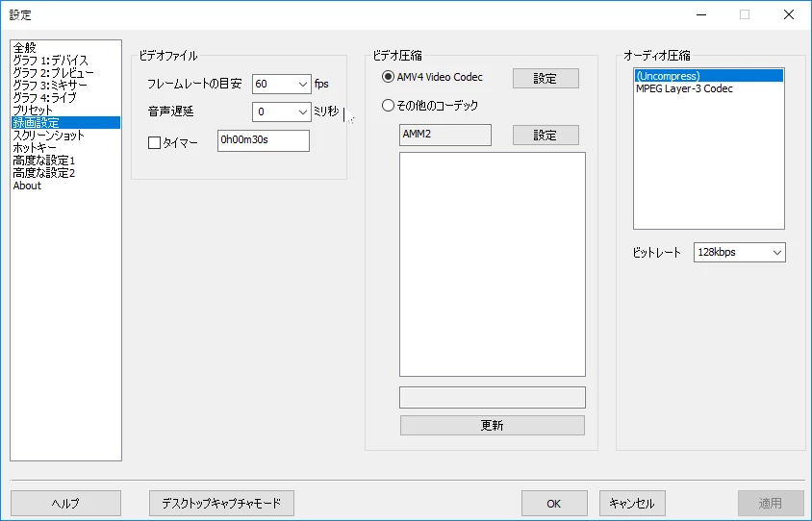Image resolution: width=812 pixels, height=521 pixels.
Task: Open 設定 for AMV4 Video Codec
Action: click(546, 79)
